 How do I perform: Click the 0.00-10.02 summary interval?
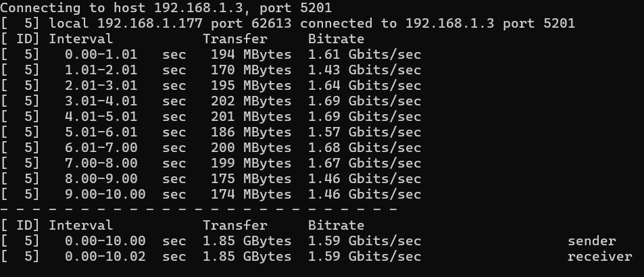[x=105, y=257]
